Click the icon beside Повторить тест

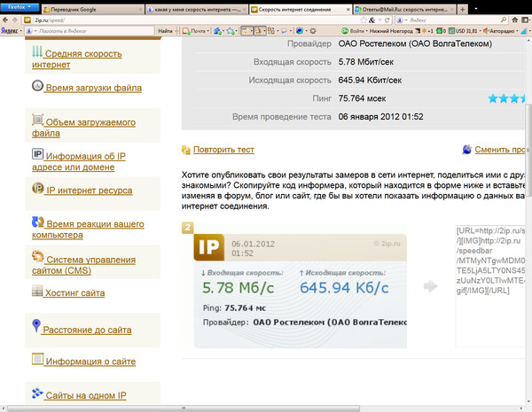click(186, 150)
